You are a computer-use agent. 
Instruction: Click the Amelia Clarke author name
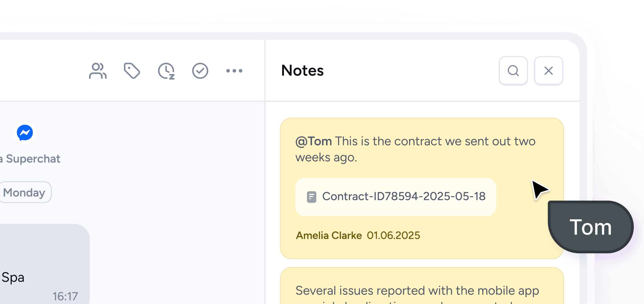coord(329,235)
